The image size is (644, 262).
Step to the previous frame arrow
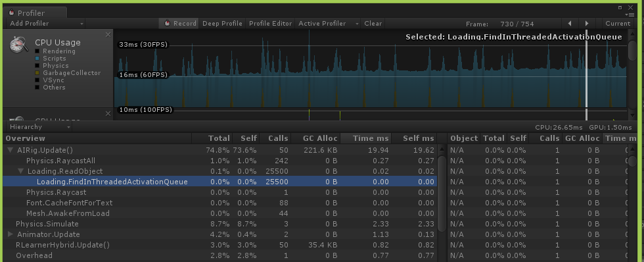570,24
